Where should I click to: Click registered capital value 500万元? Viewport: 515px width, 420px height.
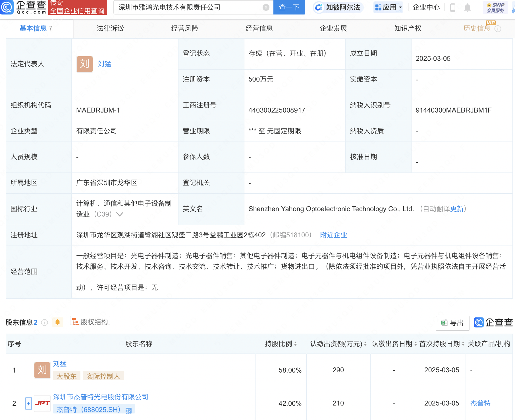(261, 79)
